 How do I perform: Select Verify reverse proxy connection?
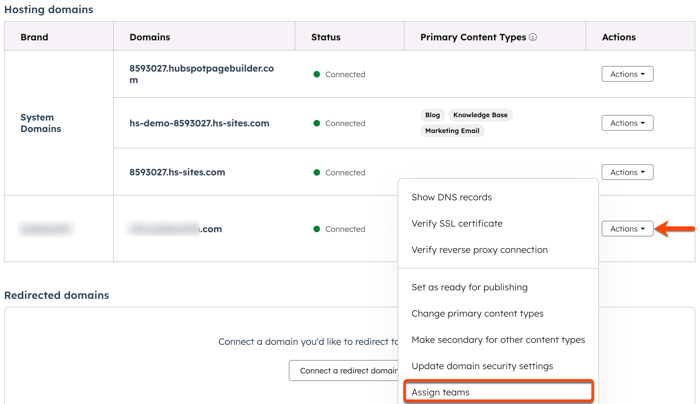coord(479,250)
